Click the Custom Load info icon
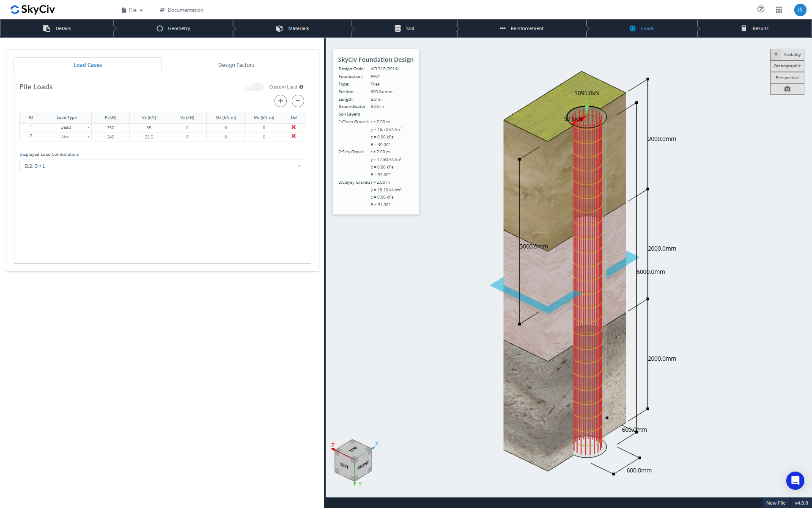 pos(302,87)
